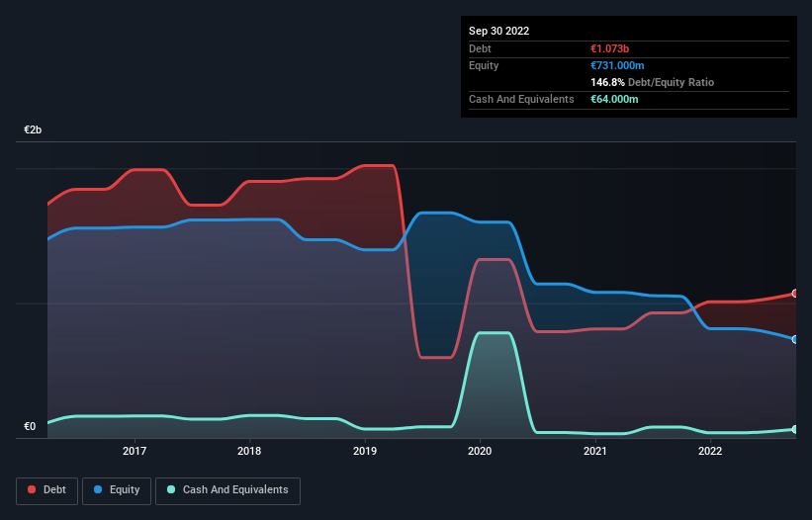
Task: Click the Sep 30 2022 tooltip date
Action: (498, 31)
